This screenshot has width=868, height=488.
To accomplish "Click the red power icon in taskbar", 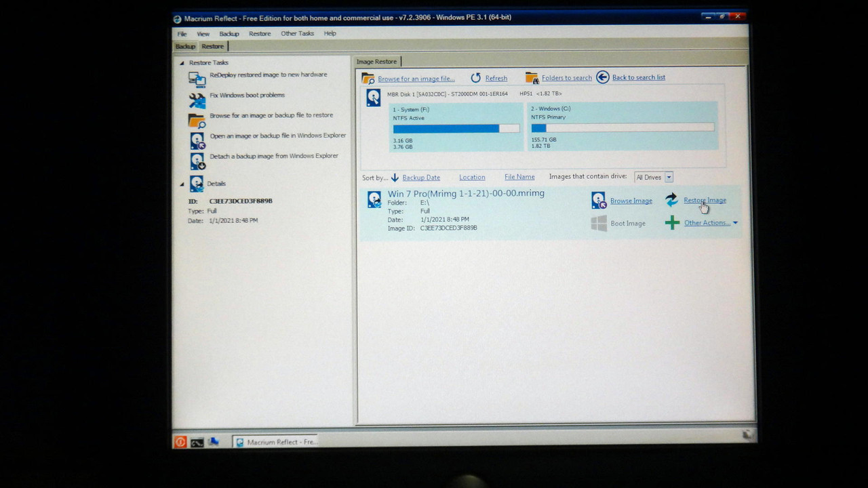I will coord(180,442).
